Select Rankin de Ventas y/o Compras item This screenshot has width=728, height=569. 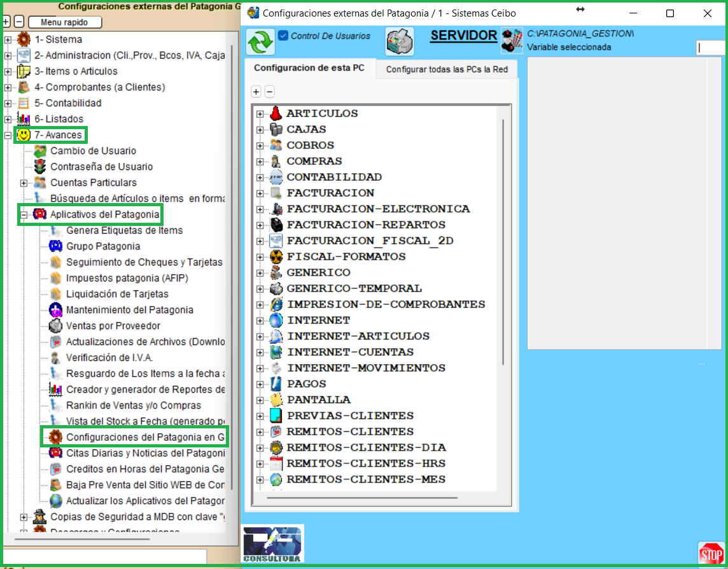tap(134, 405)
